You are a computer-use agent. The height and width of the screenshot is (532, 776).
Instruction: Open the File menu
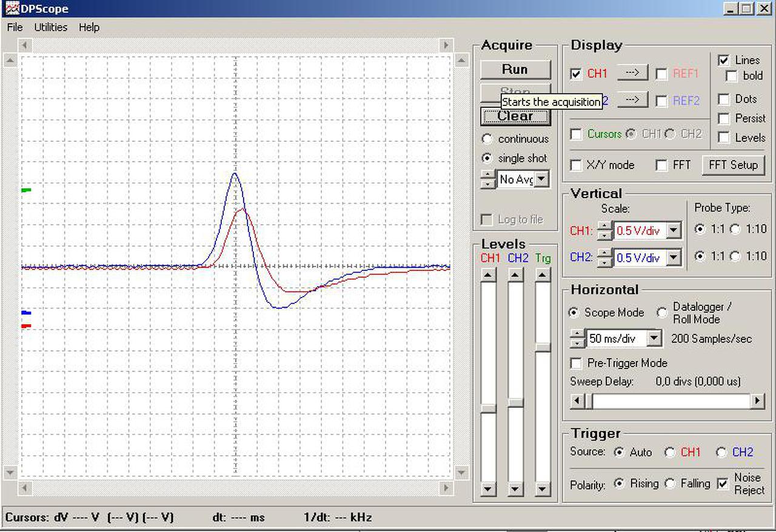[15, 27]
